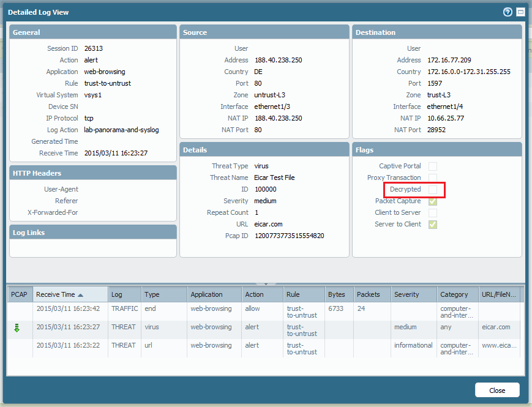Image resolution: width=532 pixels, height=407 pixels.
Task: Disable the Server to Client flag
Action: click(433, 224)
